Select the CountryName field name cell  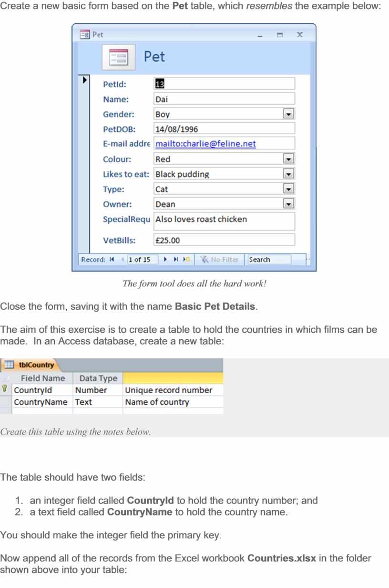[41, 402]
